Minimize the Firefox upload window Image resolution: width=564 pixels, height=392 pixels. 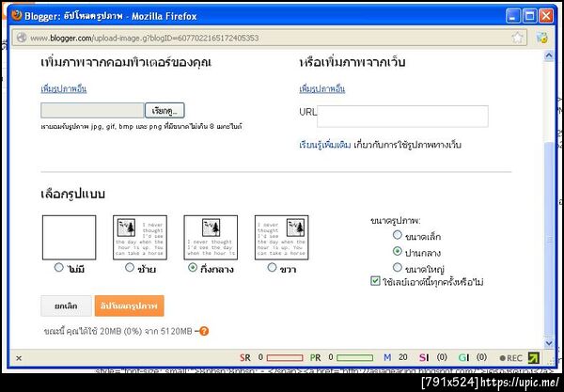(x=513, y=16)
